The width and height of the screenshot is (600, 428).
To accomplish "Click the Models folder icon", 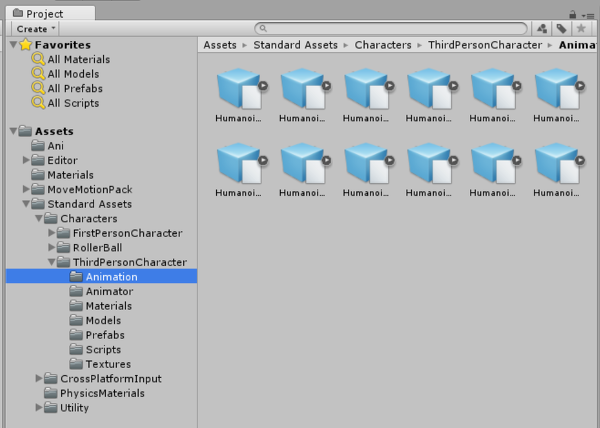I will tap(76, 320).
